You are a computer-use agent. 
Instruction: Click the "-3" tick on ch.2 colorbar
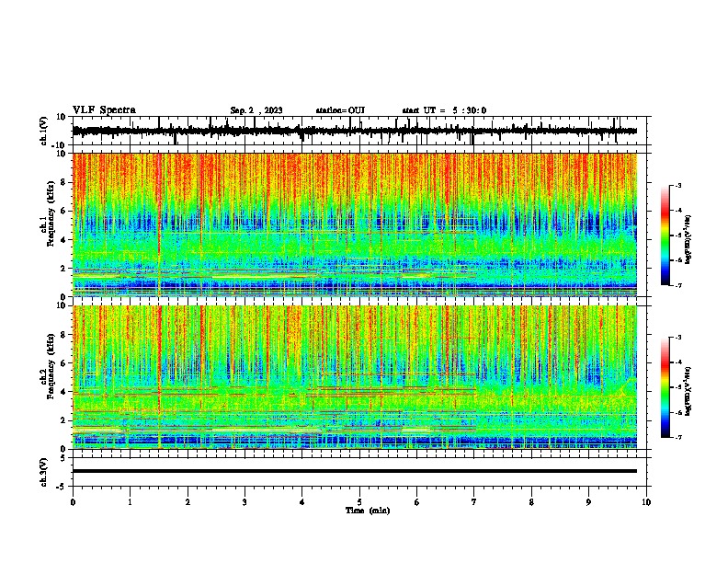coord(677,338)
